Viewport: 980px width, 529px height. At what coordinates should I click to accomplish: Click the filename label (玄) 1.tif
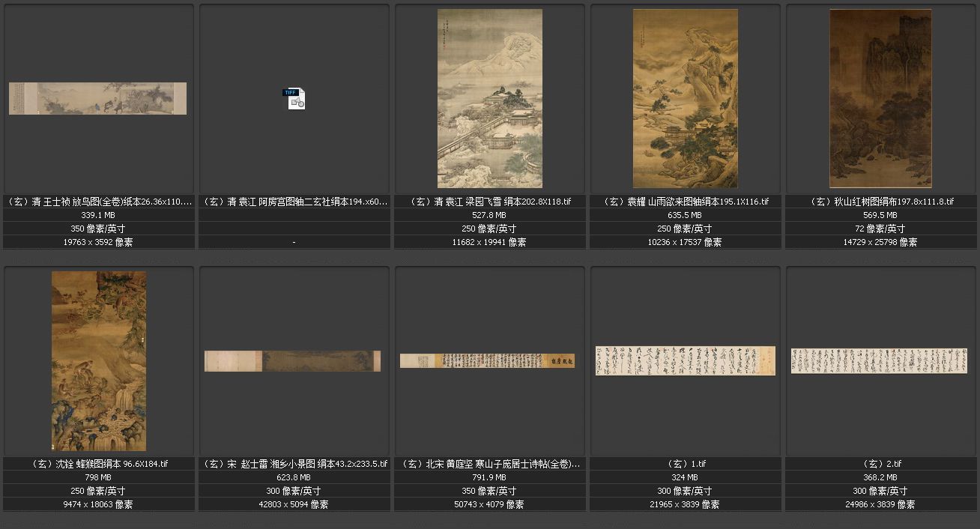coord(686,464)
